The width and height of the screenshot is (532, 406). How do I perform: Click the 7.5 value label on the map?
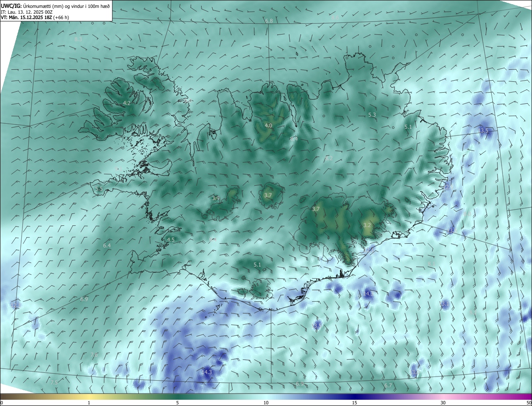pyautogui.click(x=54, y=382)
